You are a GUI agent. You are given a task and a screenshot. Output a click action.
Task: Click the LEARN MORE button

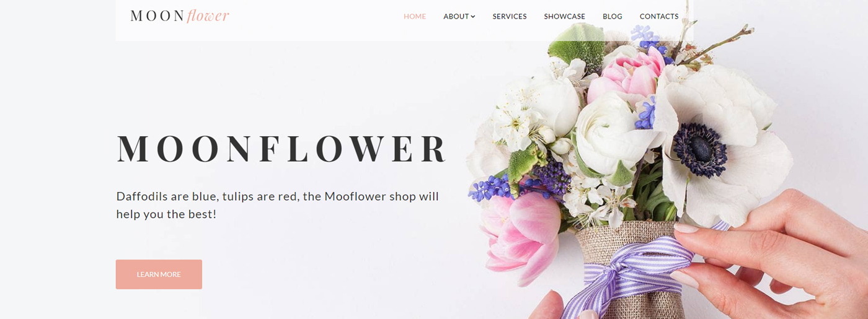click(159, 274)
